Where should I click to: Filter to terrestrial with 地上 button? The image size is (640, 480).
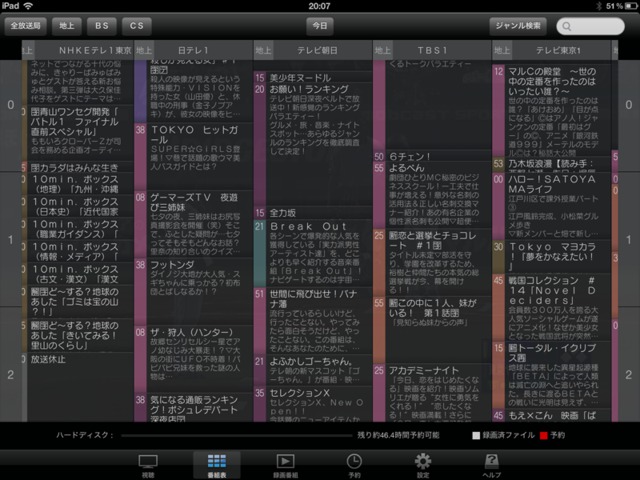click(67, 26)
